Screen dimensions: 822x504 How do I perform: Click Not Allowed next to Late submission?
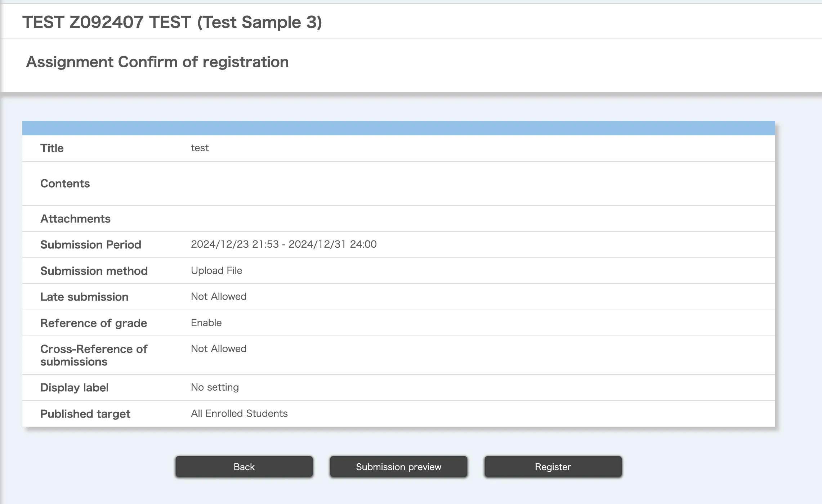click(218, 297)
